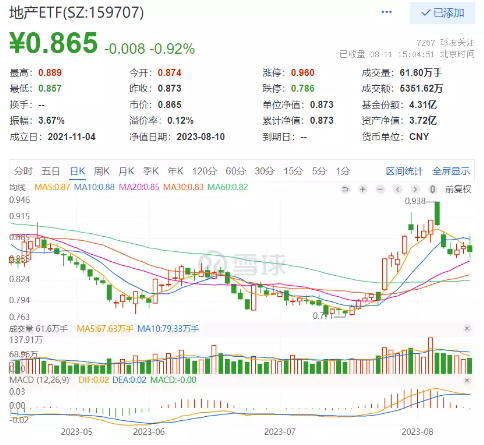Click the 跌停 0.786 value
The width and height of the screenshot is (484, 445).
[302, 89]
